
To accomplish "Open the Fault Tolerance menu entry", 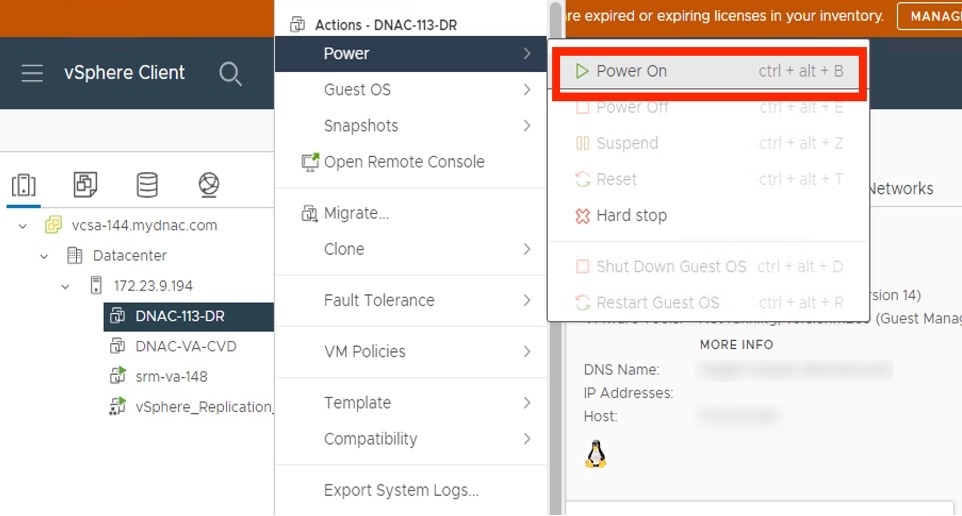I will pyautogui.click(x=410, y=300).
